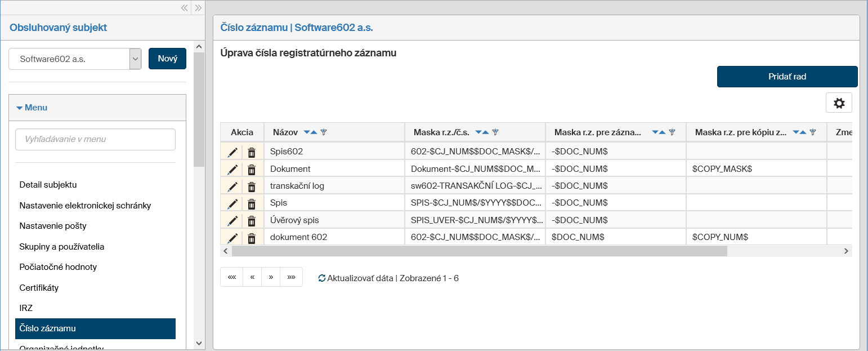Image resolution: width=868 pixels, height=351 pixels.
Task: Click the horizontal table scrollbar
Action: 478,251
